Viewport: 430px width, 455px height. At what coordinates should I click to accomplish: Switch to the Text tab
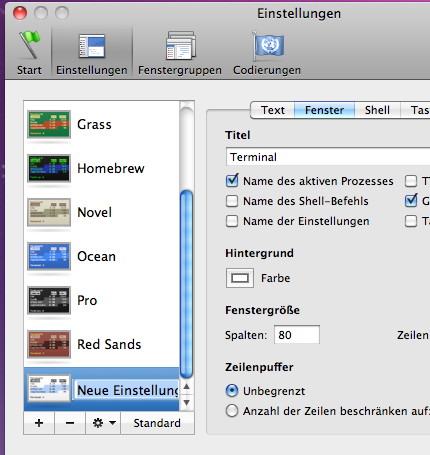point(273,110)
